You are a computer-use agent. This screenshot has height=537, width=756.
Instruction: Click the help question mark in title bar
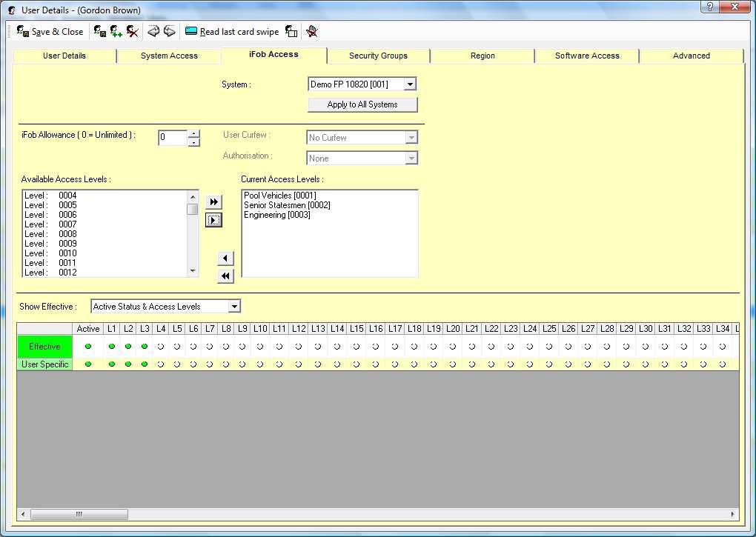tap(710, 6)
